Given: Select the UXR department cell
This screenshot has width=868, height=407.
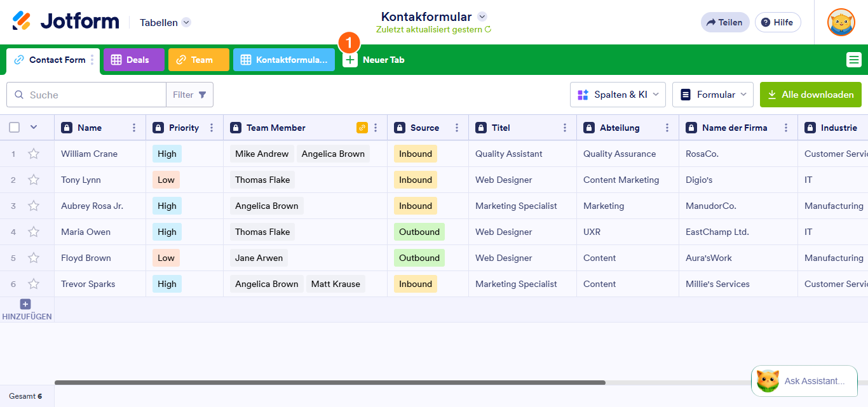Looking at the screenshot, I should click(x=627, y=232).
